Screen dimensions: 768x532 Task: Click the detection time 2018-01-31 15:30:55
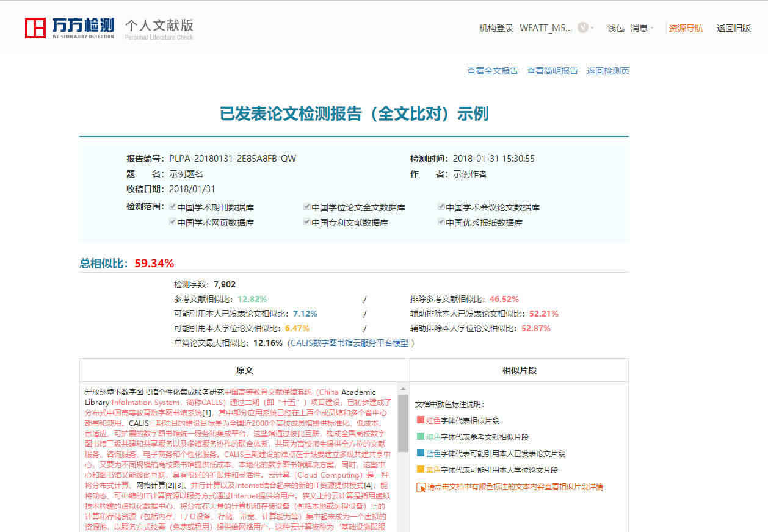(x=494, y=159)
